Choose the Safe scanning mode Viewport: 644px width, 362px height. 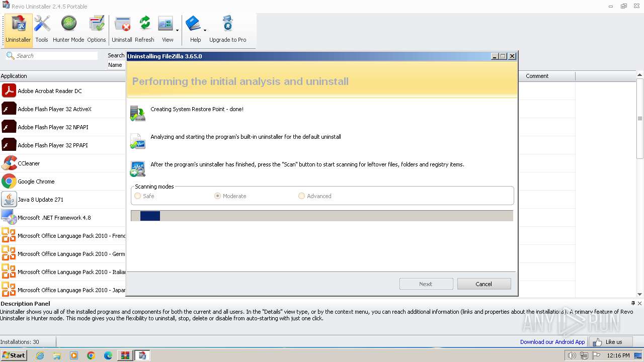point(138,196)
